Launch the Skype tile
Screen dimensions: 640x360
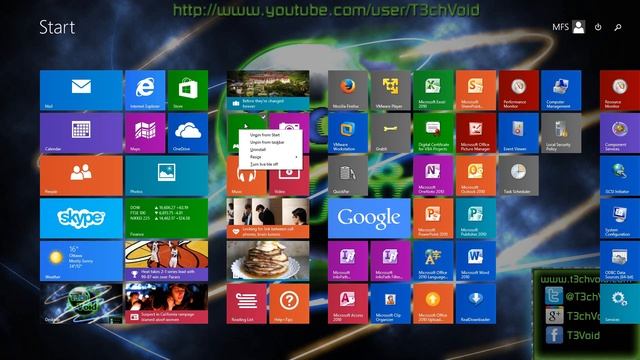click(81, 218)
